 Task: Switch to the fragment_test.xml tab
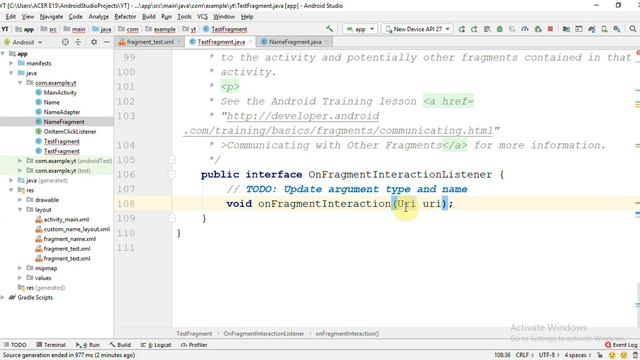pyautogui.click(x=149, y=42)
